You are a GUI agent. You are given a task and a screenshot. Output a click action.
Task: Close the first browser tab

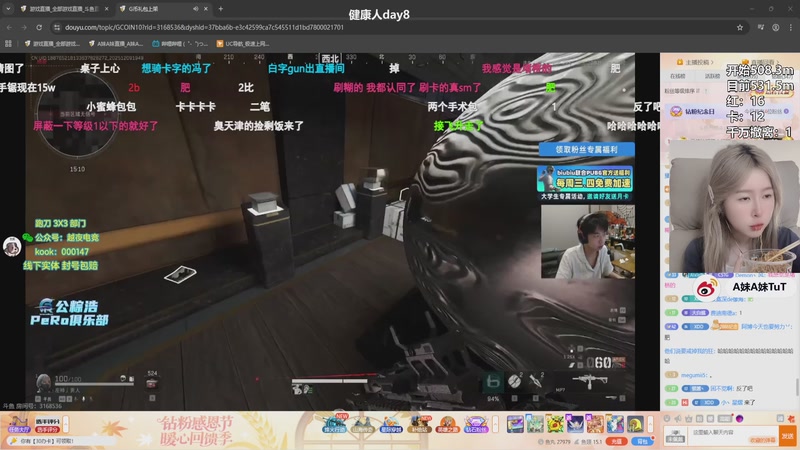tap(106, 9)
